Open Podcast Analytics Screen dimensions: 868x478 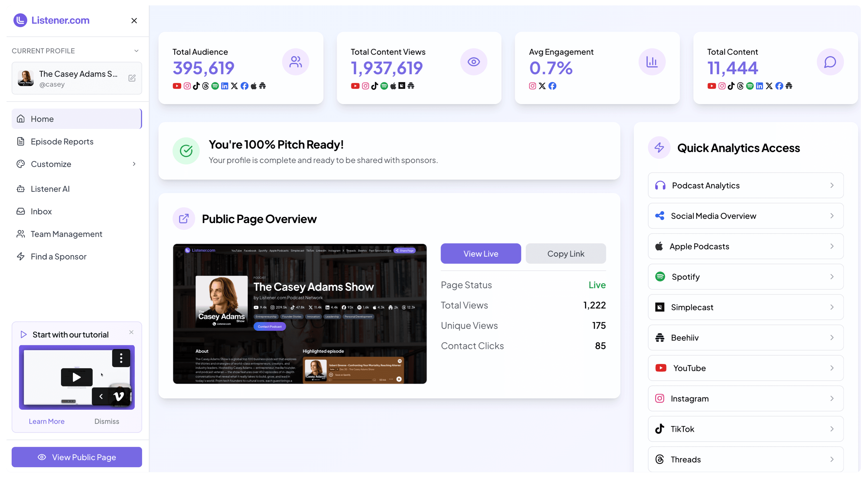pyautogui.click(x=746, y=186)
